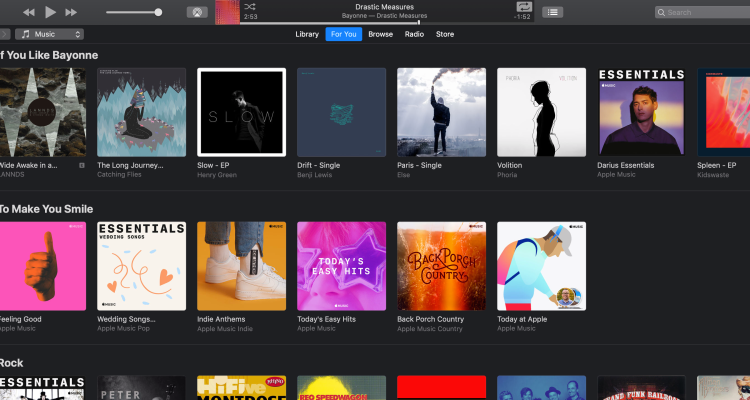Image resolution: width=750 pixels, height=400 pixels.
Task: Click the rewind previous track button
Action: point(29,12)
